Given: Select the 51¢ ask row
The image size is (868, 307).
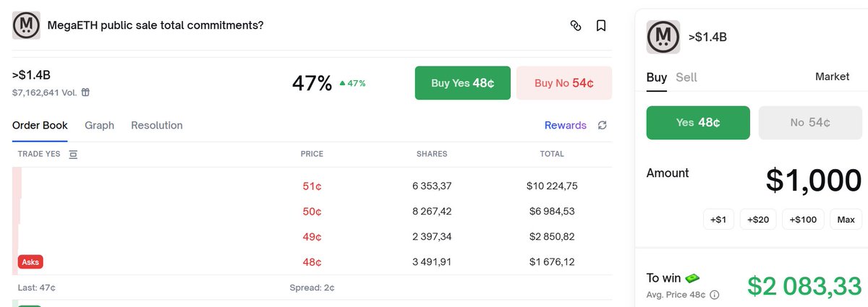Looking at the screenshot, I should point(312,186).
